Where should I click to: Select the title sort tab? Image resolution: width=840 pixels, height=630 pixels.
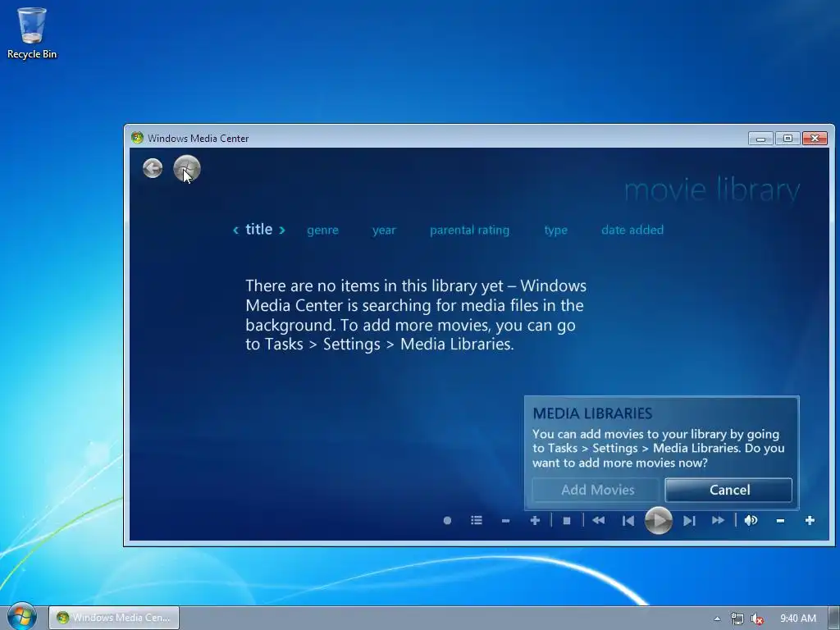click(258, 230)
